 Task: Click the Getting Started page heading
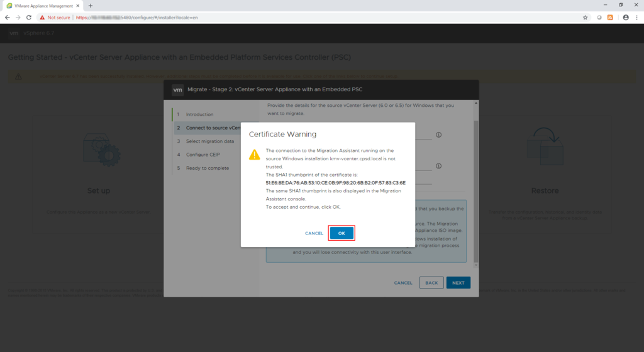coord(179,57)
